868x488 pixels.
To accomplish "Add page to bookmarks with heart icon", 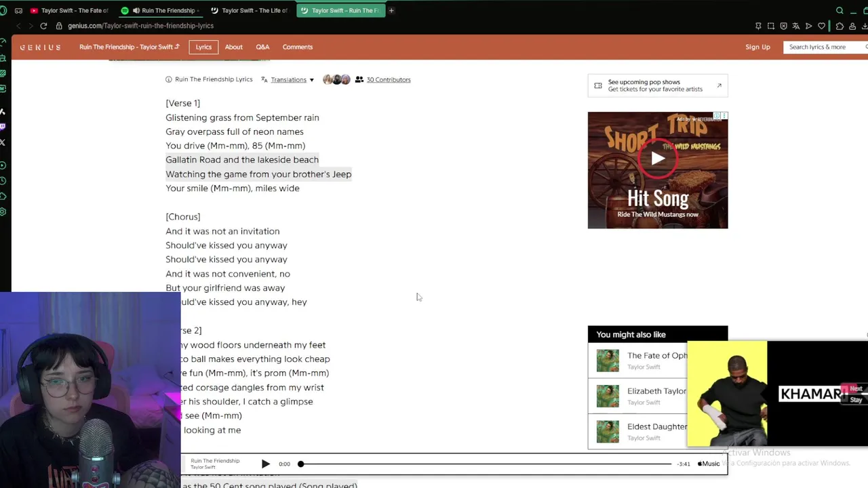I will (822, 26).
